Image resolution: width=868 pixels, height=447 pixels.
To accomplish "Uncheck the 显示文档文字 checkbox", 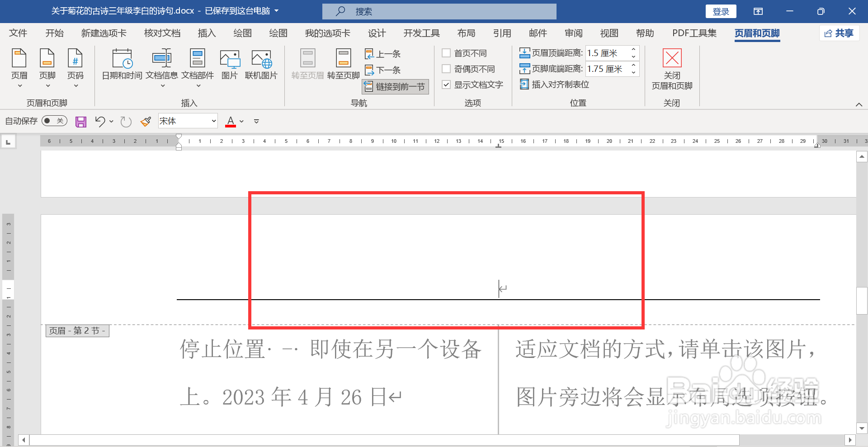I will 446,85.
